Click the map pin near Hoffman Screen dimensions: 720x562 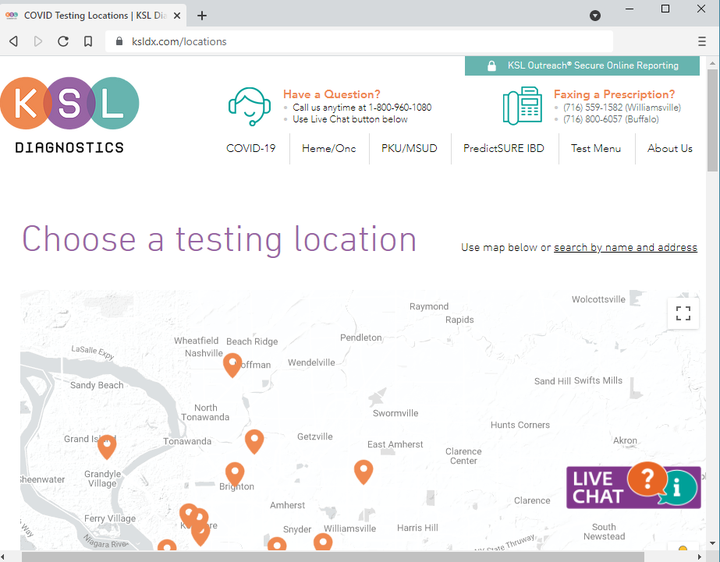pyautogui.click(x=232, y=365)
